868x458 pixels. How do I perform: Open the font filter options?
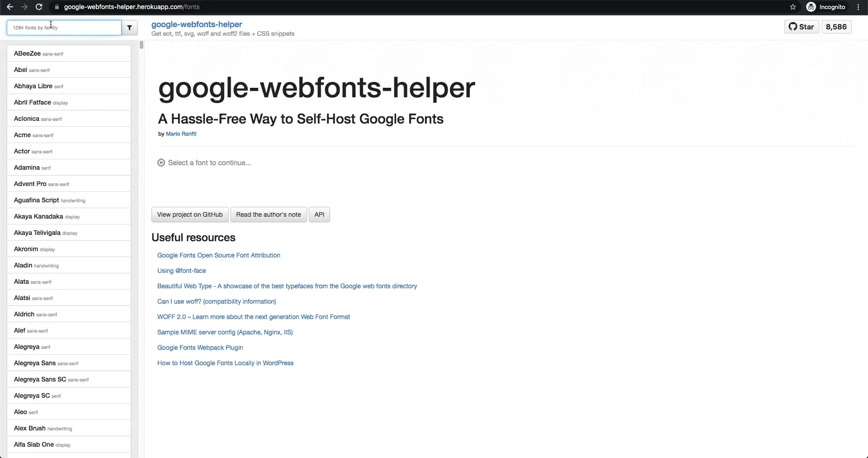pos(130,28)
